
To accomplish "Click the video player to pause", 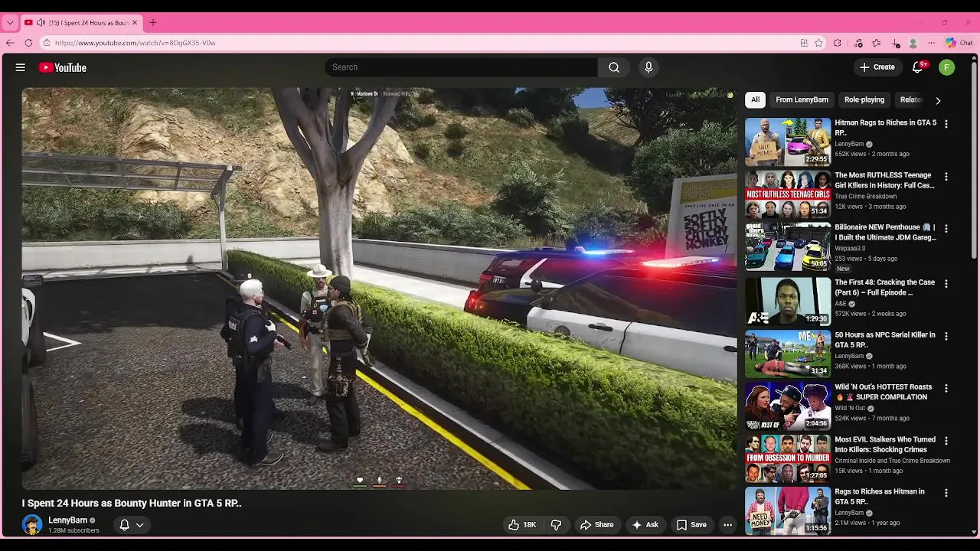I will click(379, 289).
